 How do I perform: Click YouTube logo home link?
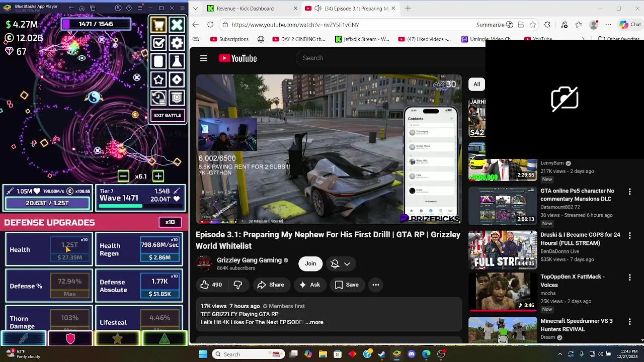[x=238, y=58]
